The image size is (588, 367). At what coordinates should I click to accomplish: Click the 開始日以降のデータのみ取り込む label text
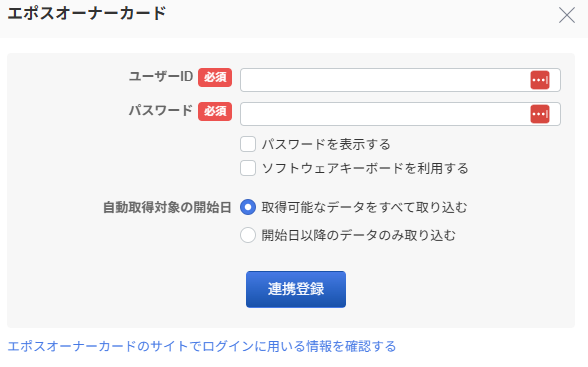(x=358, y=235)
